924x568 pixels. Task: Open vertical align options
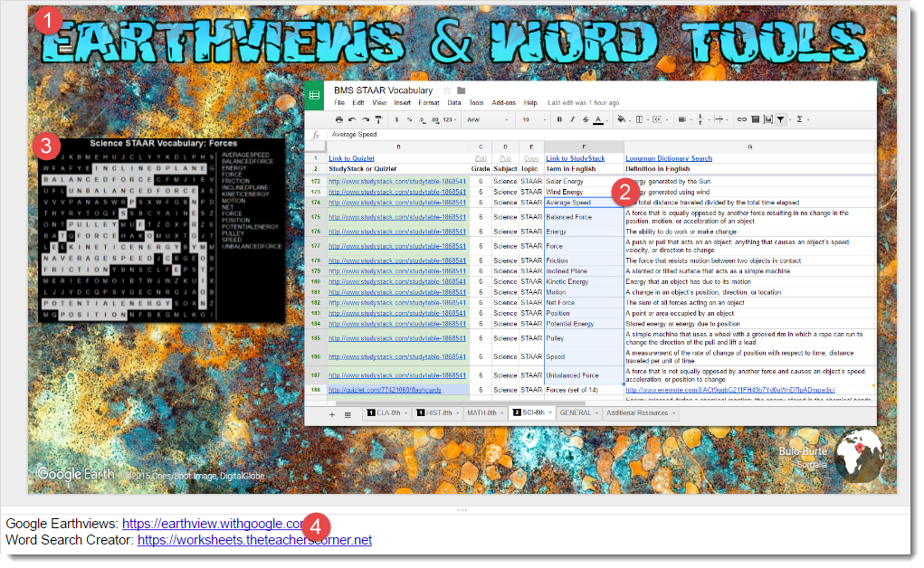click(700, 119)
